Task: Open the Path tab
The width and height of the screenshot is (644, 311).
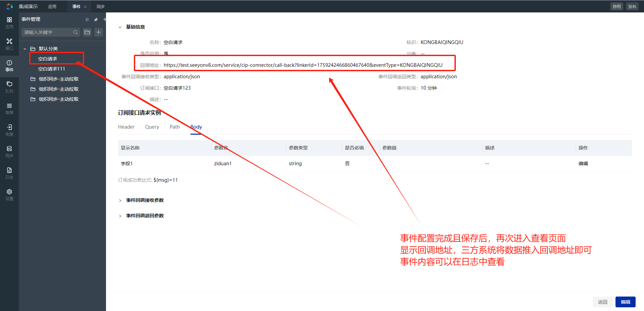Action: [x=175, y=127]
